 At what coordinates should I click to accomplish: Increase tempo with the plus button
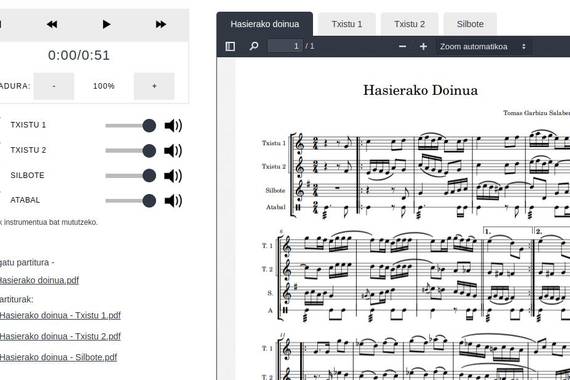(x=154, y=86)
